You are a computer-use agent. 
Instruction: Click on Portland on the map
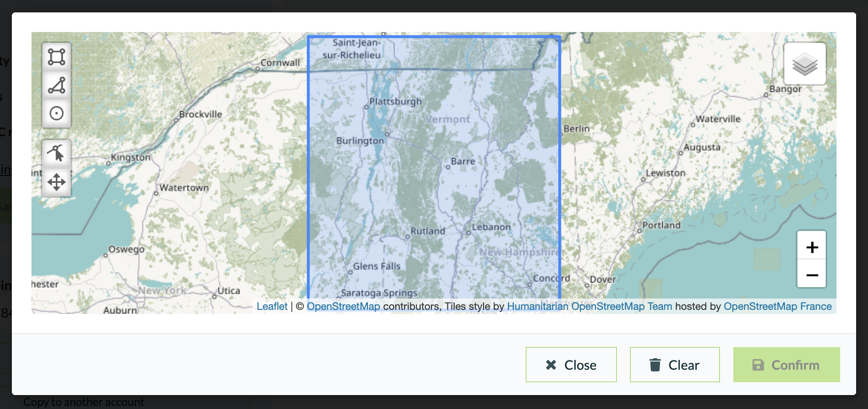pos(661,226)
